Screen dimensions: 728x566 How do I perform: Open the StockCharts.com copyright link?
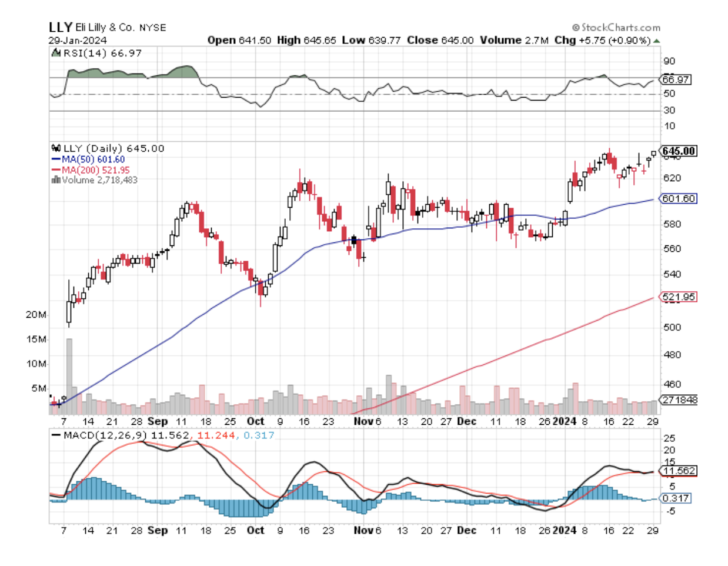coord(616,27)
